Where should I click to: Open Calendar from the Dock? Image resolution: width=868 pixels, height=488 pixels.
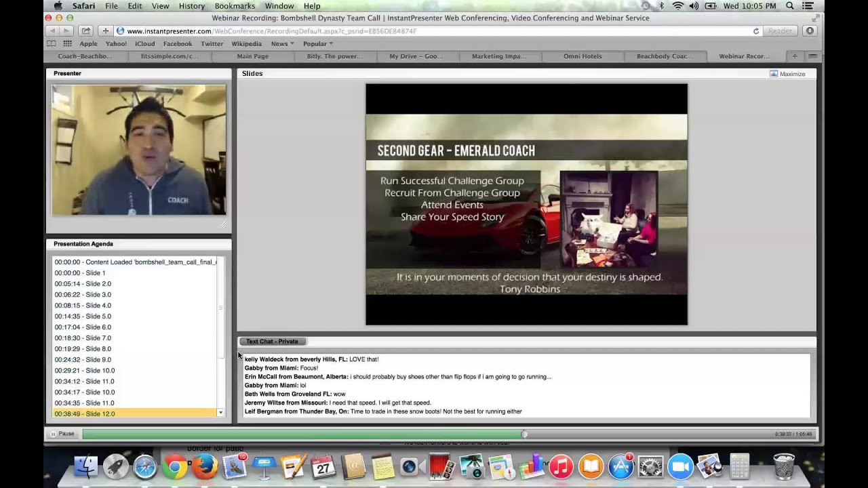[323, 467]
